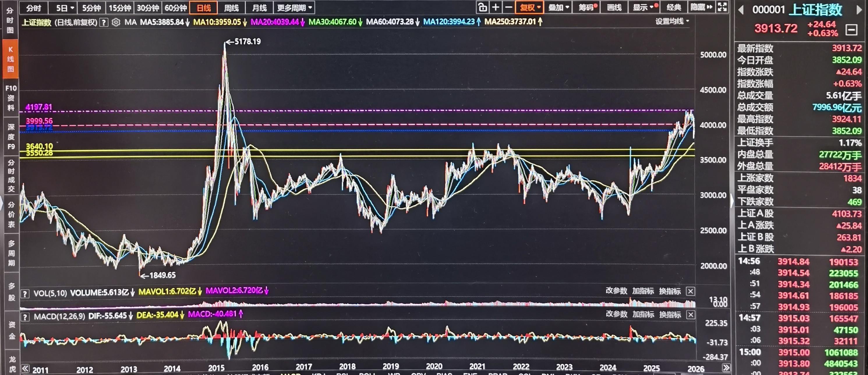Expand the 更多周期 dropdown
This screenshot has width=868, height=375.
tap(294, 7)
